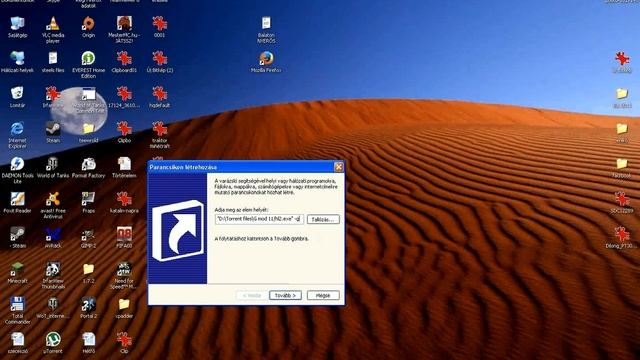Image resolution: width=640 pixels, height=360 pixels.
Task: Launch the Fraps desktop shortcut
Action: point(88,199)
